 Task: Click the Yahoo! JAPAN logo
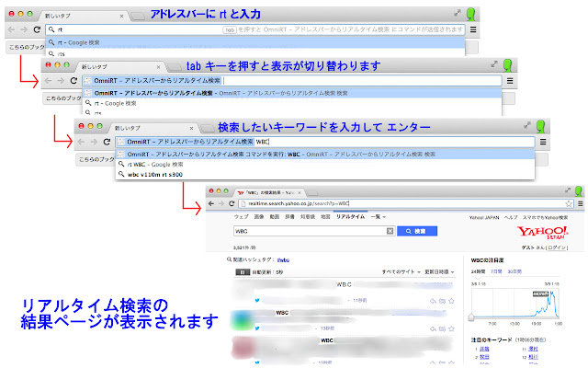543,233
